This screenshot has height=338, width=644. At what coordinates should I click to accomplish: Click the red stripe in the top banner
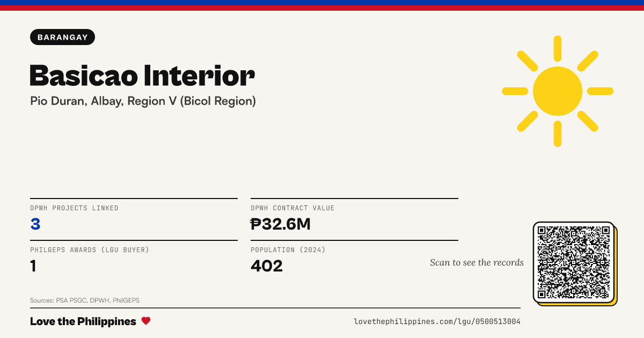[322, 8]
